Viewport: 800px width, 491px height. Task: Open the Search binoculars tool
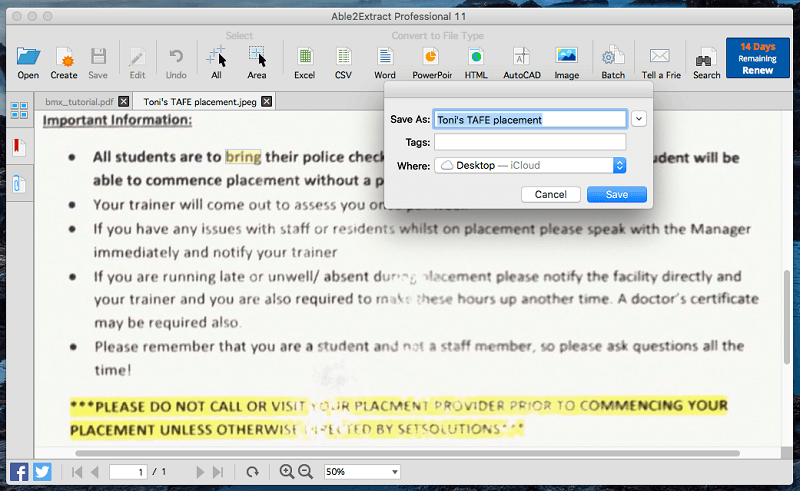point(706,63)
